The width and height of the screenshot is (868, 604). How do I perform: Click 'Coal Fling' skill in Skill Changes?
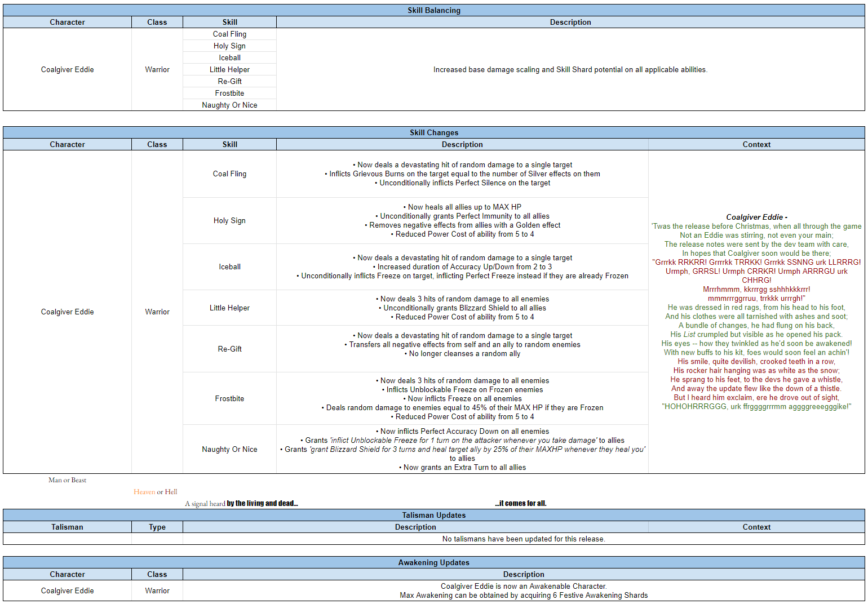point(229,174)
